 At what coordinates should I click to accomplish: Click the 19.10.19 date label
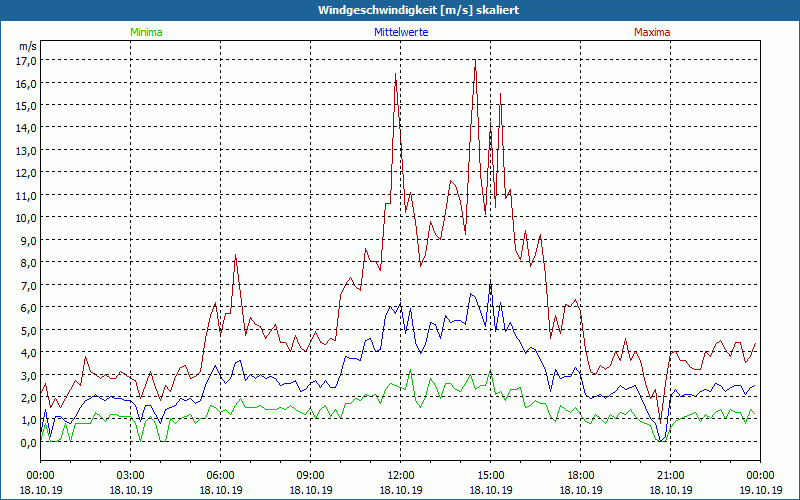760,490
